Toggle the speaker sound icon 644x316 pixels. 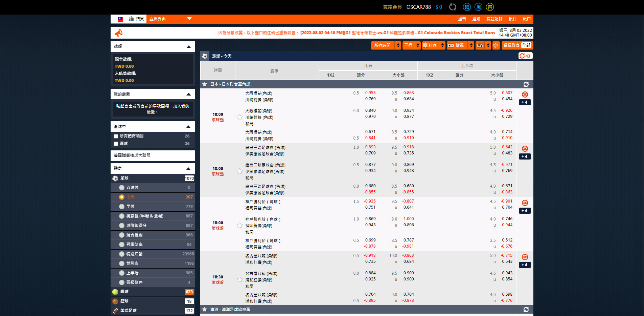[x=496, y=45]
